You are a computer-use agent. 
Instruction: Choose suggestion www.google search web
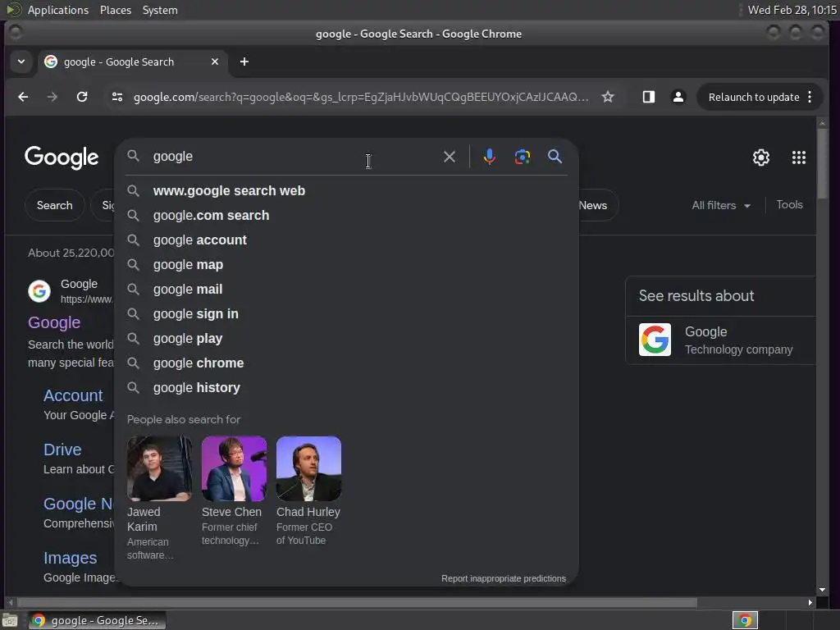346,190
